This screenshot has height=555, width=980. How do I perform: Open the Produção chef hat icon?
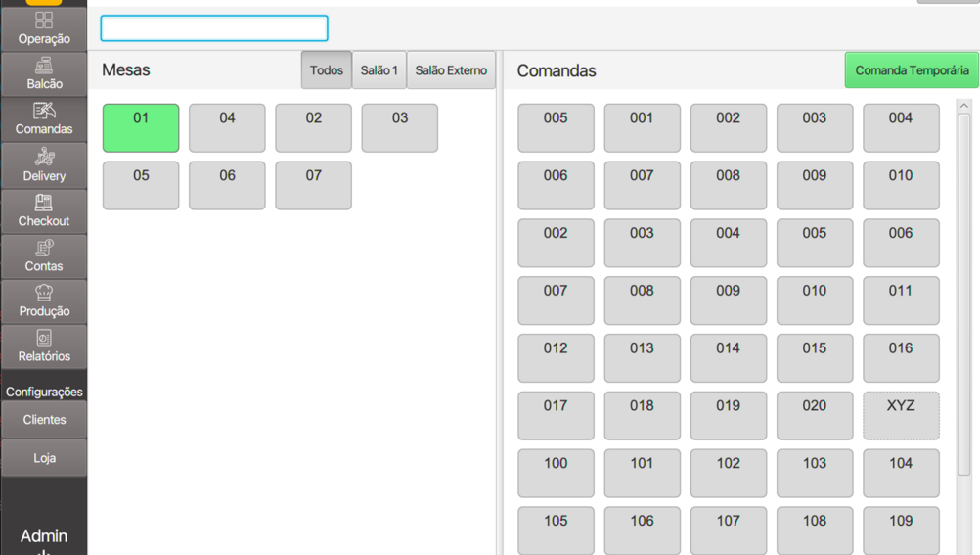point(44,301)
